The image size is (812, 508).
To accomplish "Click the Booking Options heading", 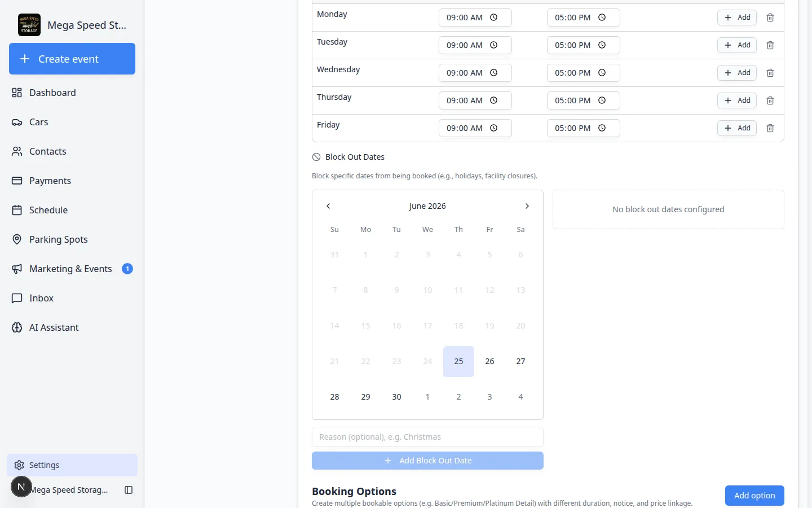I will [x=354, y=491].
